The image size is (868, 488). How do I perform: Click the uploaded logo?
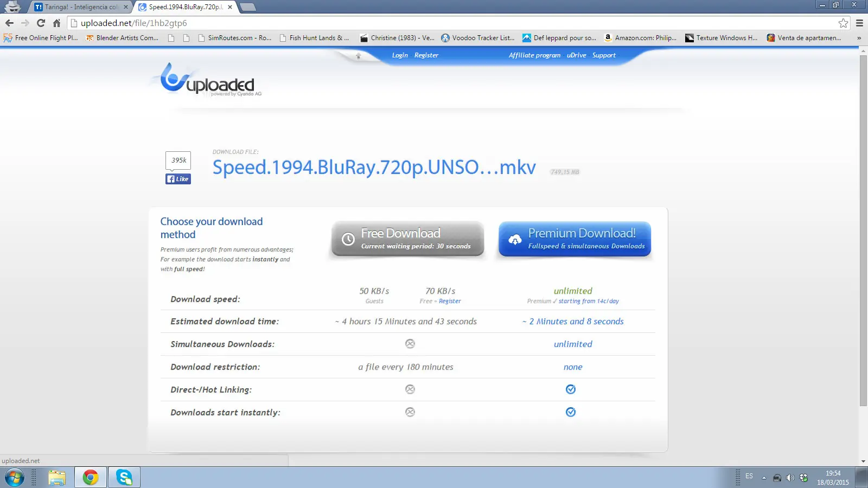[x=208, y=80]
